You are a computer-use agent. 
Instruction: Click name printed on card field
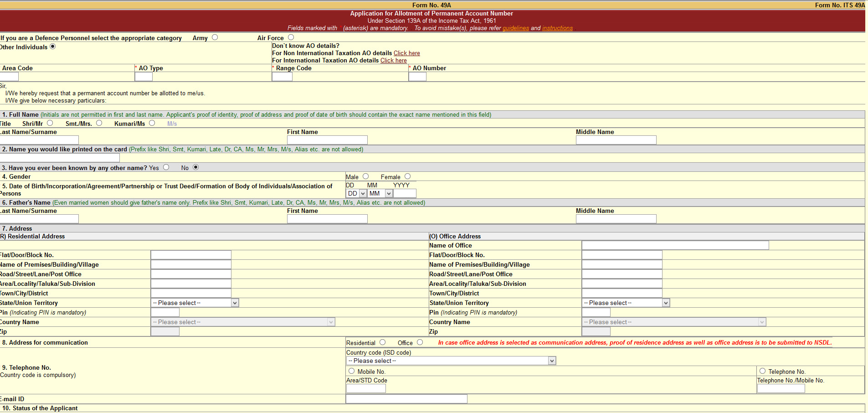(60, 158)
